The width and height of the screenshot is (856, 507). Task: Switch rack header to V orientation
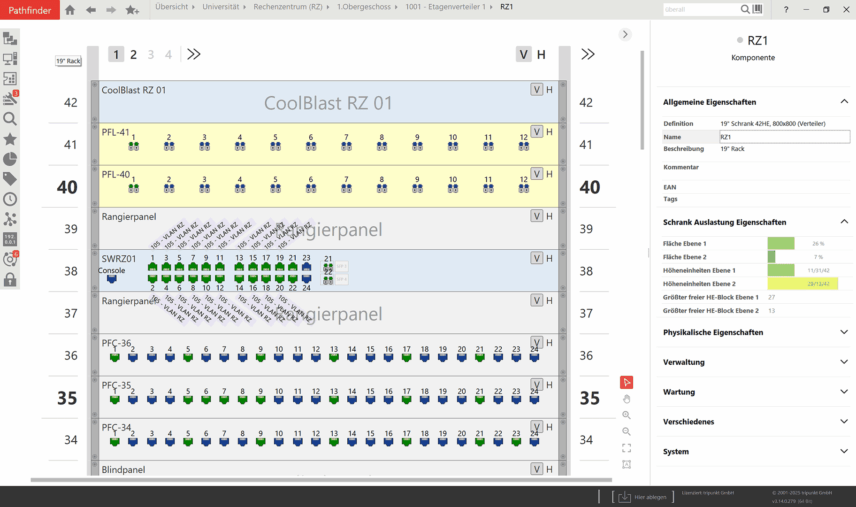coord(523,54)
